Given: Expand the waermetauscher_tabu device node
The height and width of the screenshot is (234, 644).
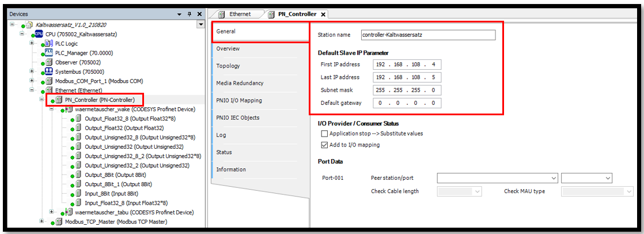Looking at the screenshot, I should click(52, 212).
